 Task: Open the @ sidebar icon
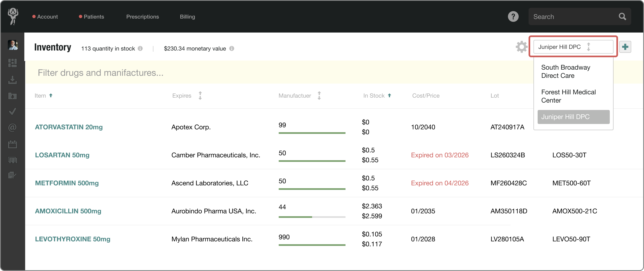(x=13, y=128)
